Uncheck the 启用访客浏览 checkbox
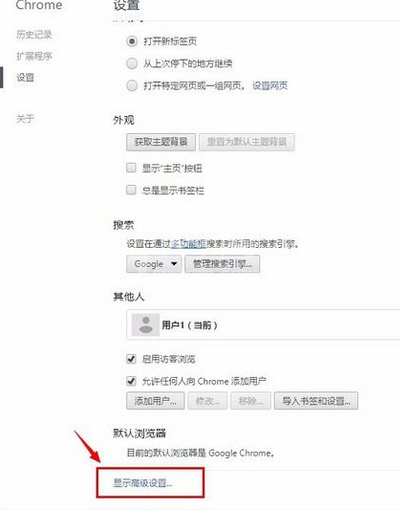The height and width of the screenshot is (511, 400). click(131, 359)
